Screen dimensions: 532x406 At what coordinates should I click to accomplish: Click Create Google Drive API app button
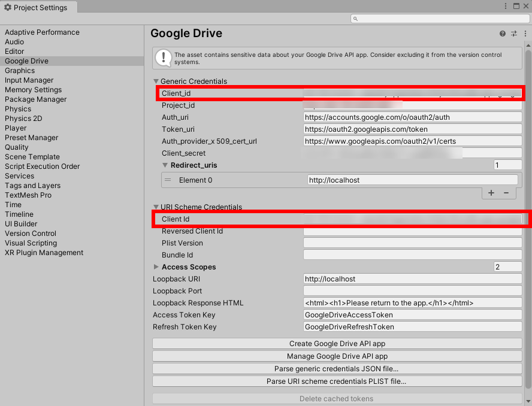(337, 344)
